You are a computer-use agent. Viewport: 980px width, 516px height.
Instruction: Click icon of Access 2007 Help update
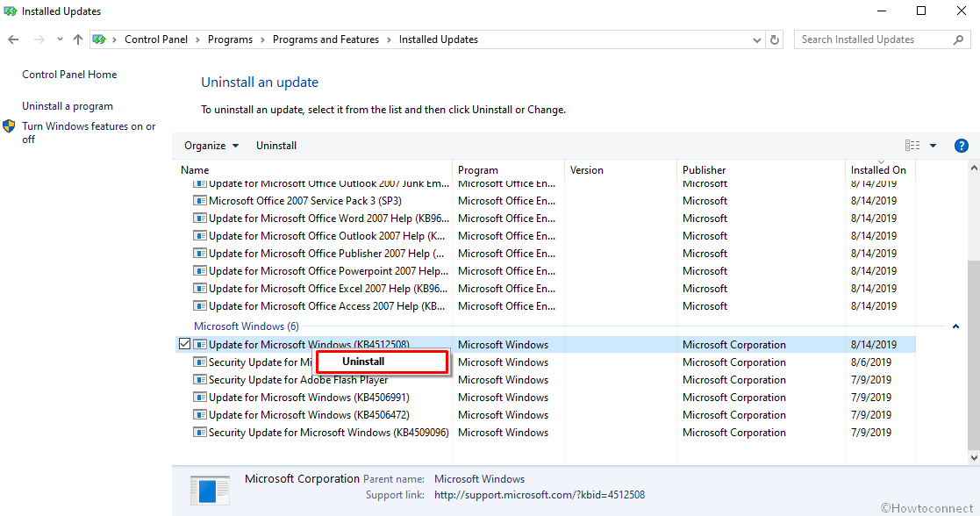tap(200, 306)
